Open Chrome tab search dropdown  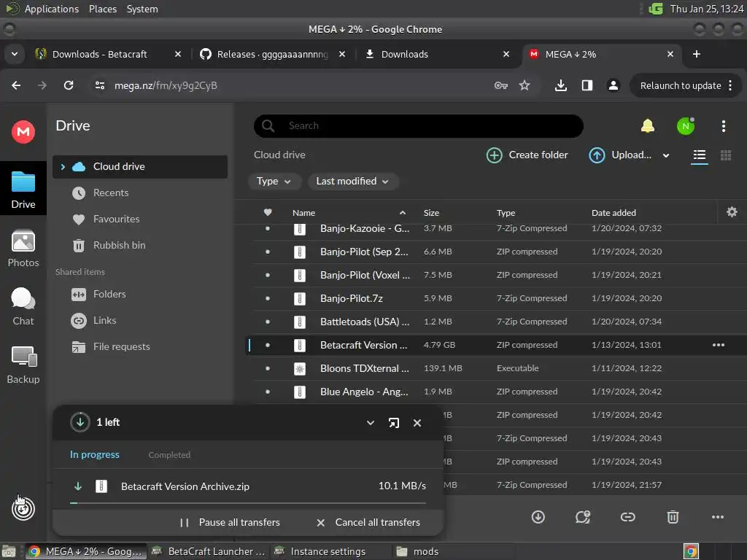coord(15,54)
